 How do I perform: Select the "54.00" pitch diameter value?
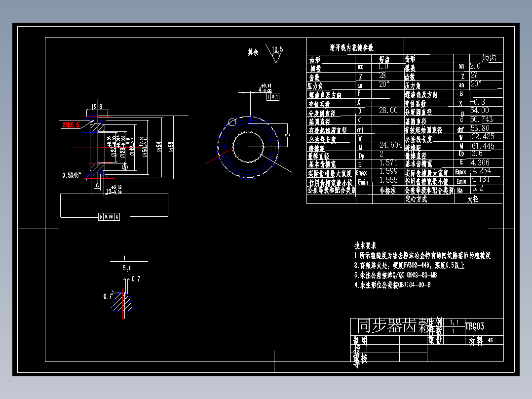(479, 110)
